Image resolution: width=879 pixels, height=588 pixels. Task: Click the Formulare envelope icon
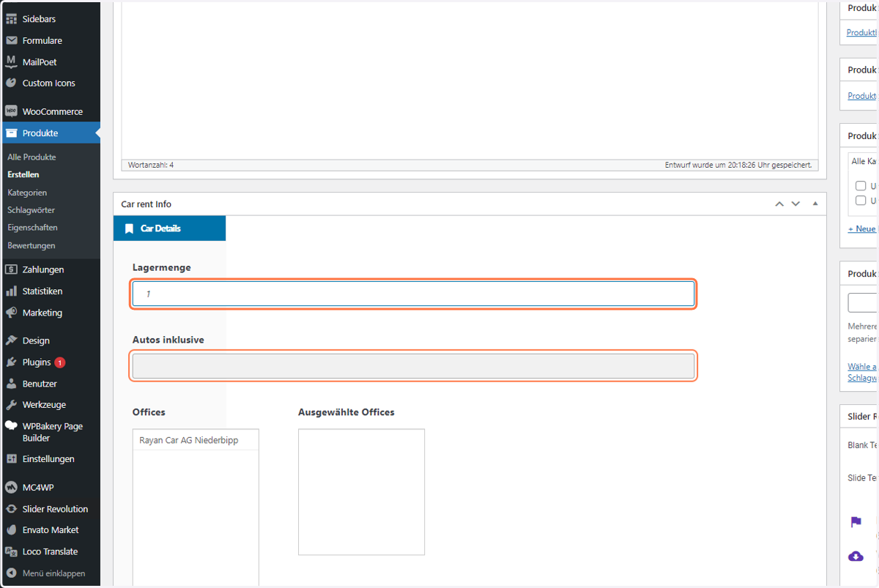click(11, 40)
